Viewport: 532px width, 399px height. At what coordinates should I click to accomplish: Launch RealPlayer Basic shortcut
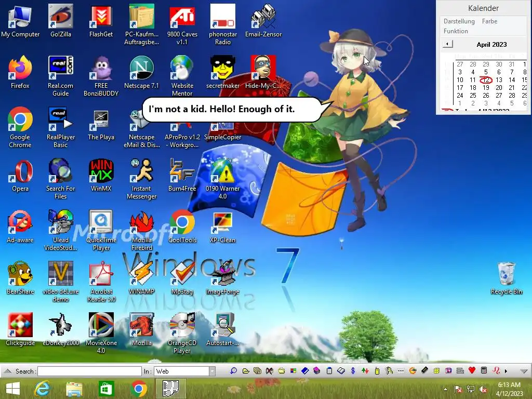60,128
